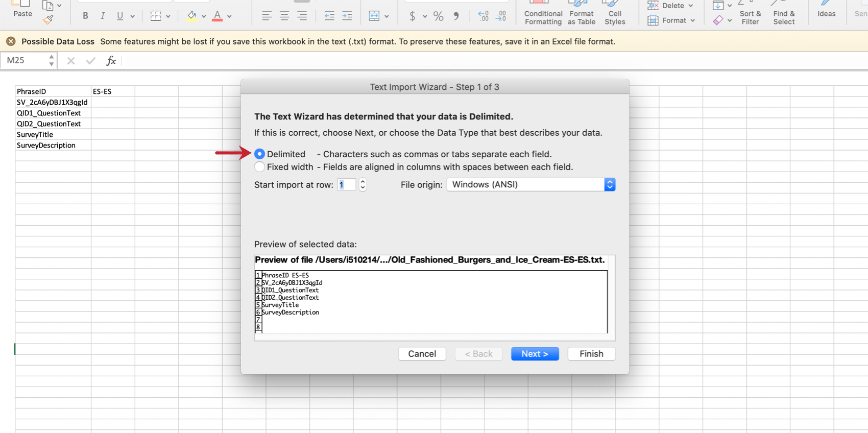Select the QID2_QuestionText cell
The height and width of the screenshot is (433, 868).
[x=53, y=124]
